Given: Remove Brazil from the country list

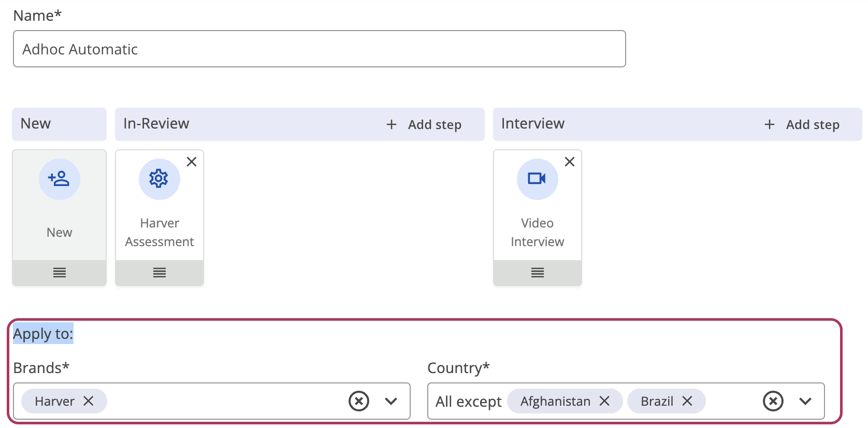Looking at the screenshot, I should 687,401.
